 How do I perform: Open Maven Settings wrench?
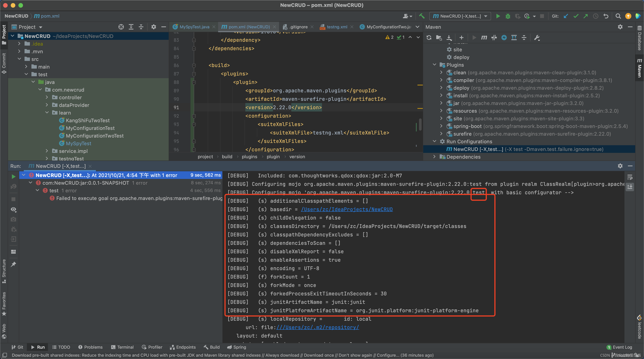point(537,38)
